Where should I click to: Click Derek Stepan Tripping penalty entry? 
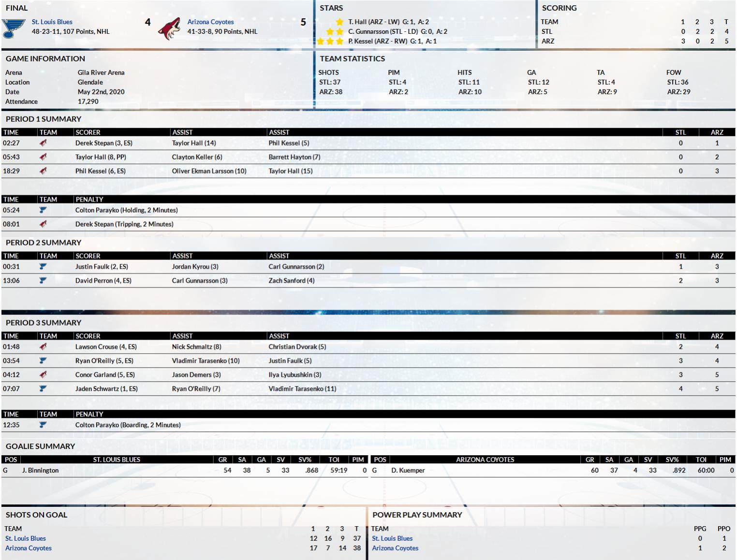(x=124, y=224)
